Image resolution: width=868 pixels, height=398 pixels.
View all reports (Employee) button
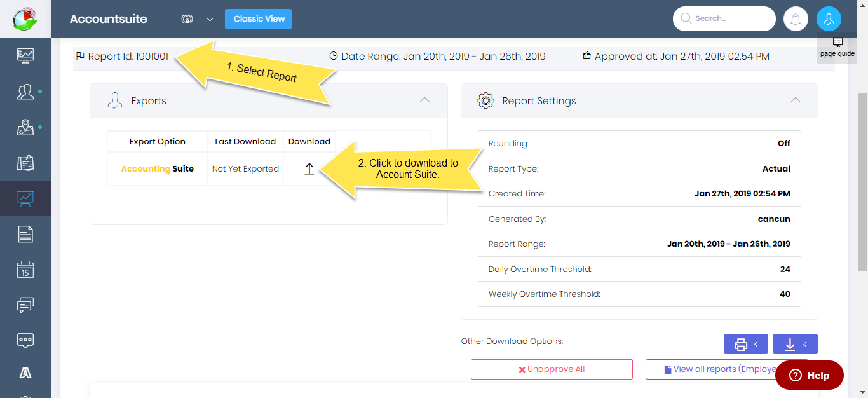[727, 369]
